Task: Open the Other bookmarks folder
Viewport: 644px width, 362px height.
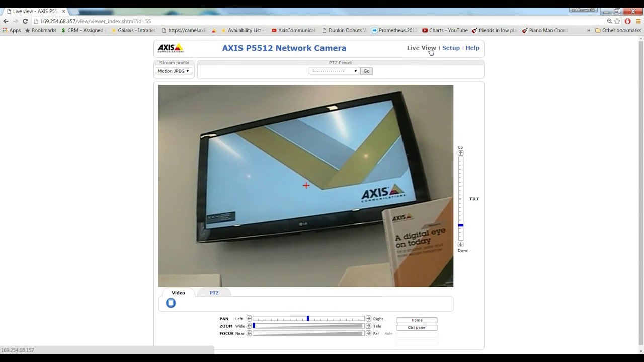Action: pos(618,30)
